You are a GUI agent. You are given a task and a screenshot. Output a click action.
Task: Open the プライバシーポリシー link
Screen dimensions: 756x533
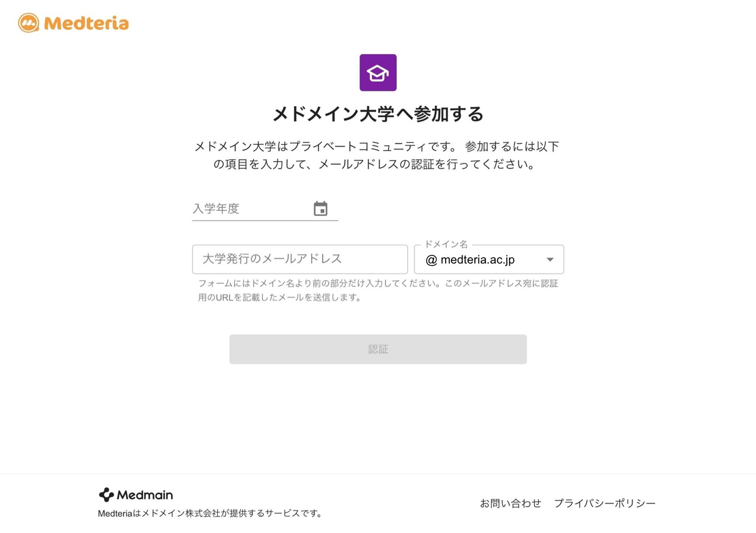pos(604,504)
